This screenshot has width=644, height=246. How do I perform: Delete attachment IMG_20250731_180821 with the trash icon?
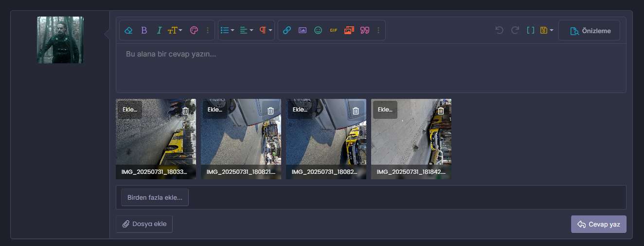[270, 111]
